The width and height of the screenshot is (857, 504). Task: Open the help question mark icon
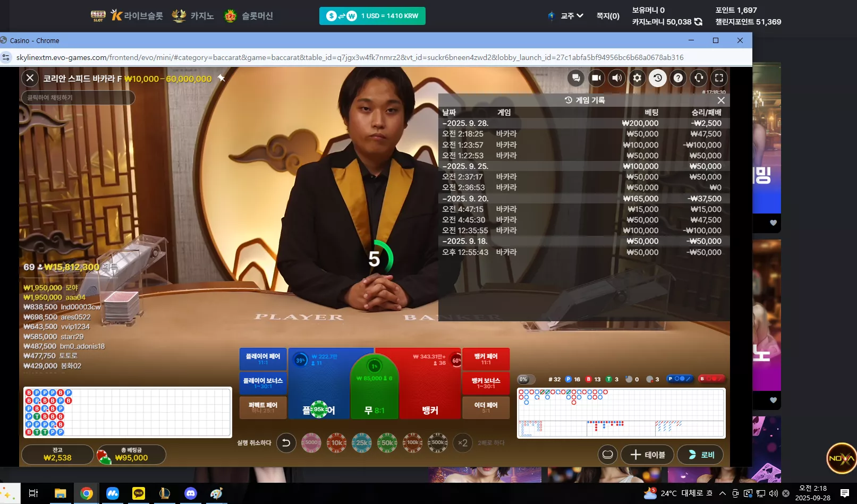tap(678, 78)
